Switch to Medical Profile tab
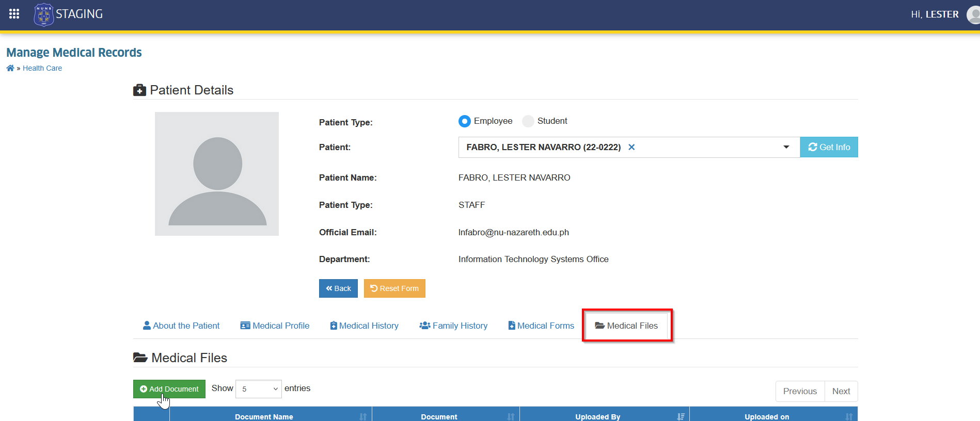Viewport: 980px width, 421px height. 275,326
